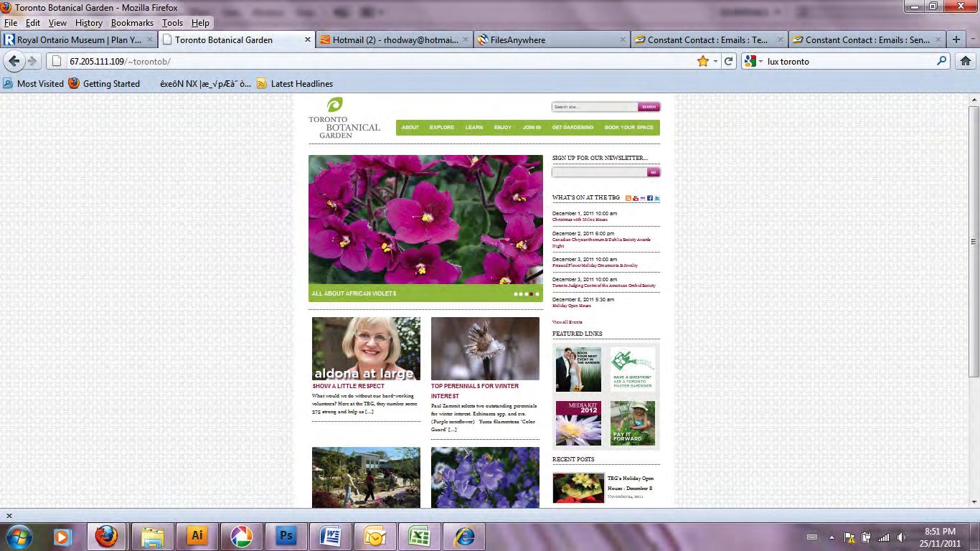Screen dimensions: 980x551
Task: Open the File menu
Action: (11, 23)
